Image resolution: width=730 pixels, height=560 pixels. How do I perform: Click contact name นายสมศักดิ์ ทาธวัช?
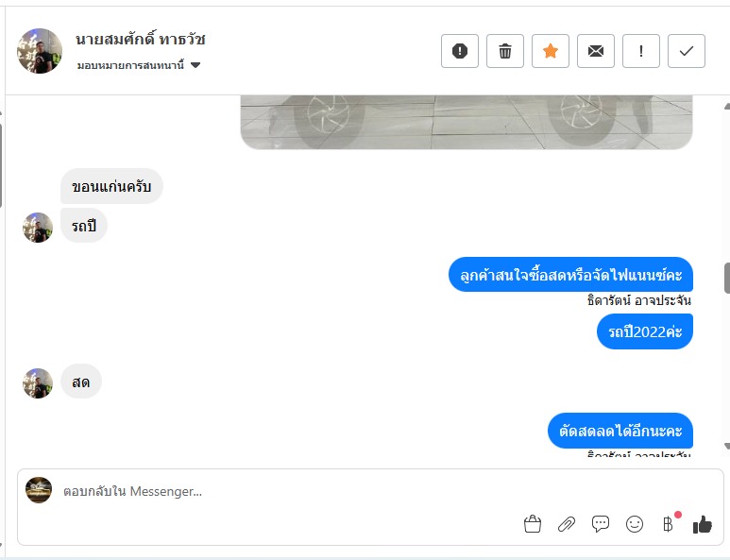coord(141,40)
